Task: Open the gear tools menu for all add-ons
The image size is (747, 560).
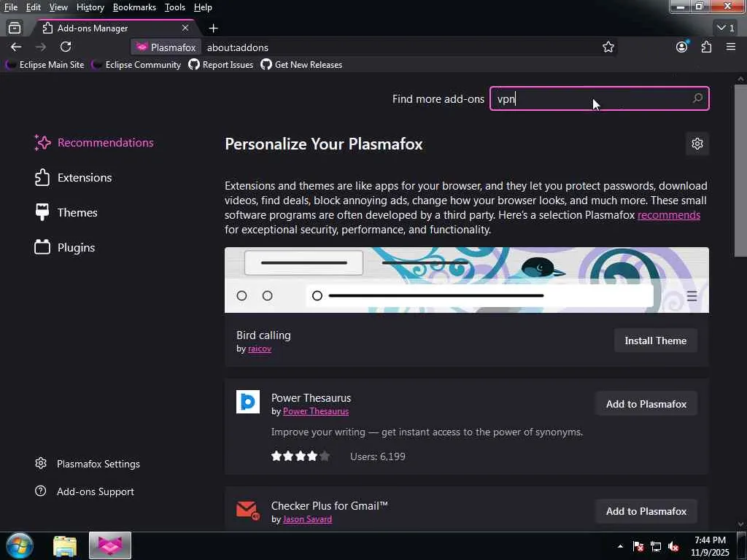Action: click(x=697, y=144)
